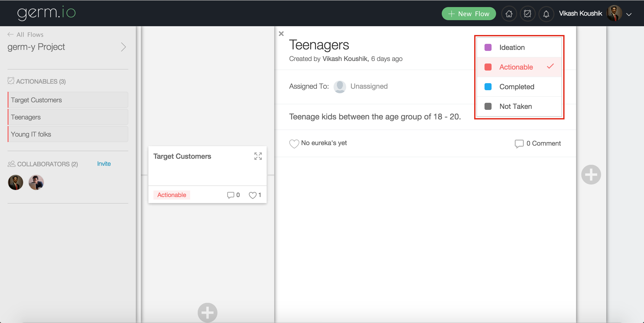Image resolution: width=644 pixels, height=323 pixels.
Task: Add new card with right side plus icon
Action: [591, 175]
